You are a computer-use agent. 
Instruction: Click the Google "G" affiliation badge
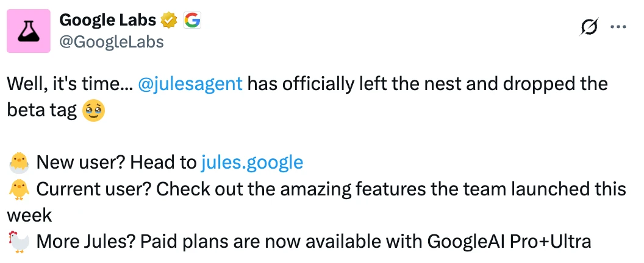[192, 21]
